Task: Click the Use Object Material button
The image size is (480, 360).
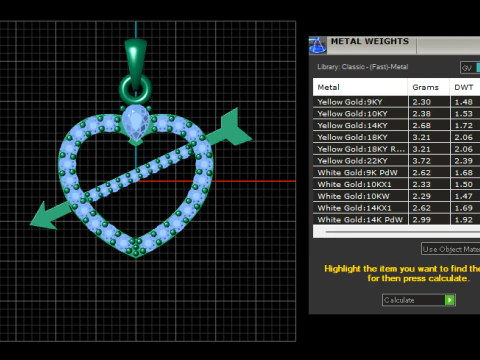Action: pos(451,249)
